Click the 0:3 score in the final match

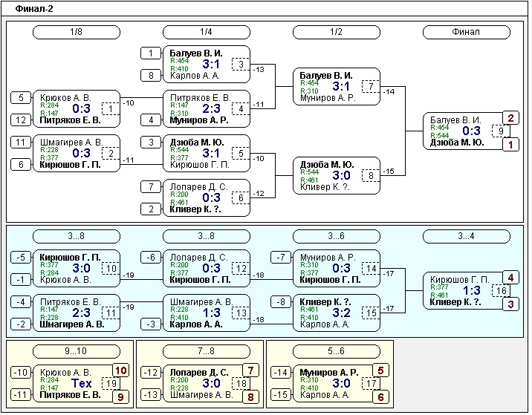pos(471,131)
